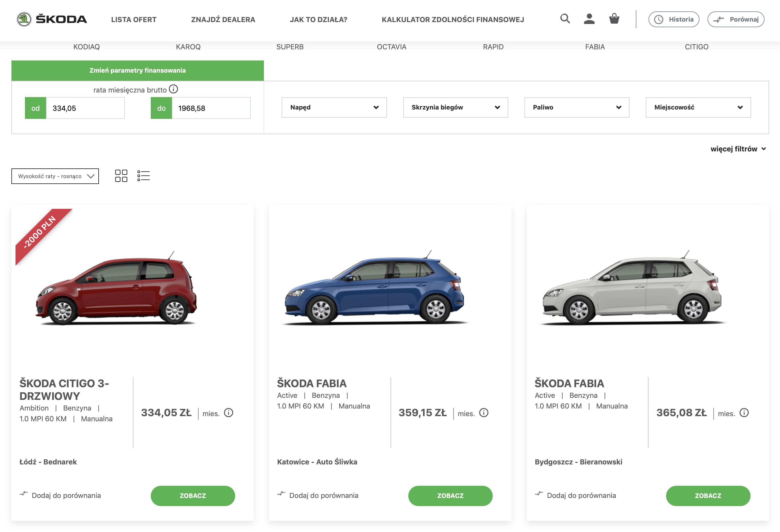Click the Škoda logo in the header
Viewport: 780px width, 532px height.
[52, 19]
